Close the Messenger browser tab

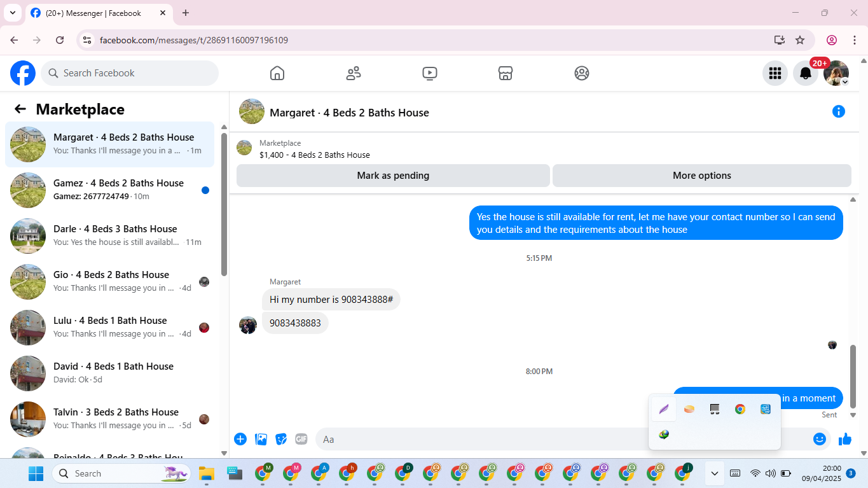(x=163, y=13)
